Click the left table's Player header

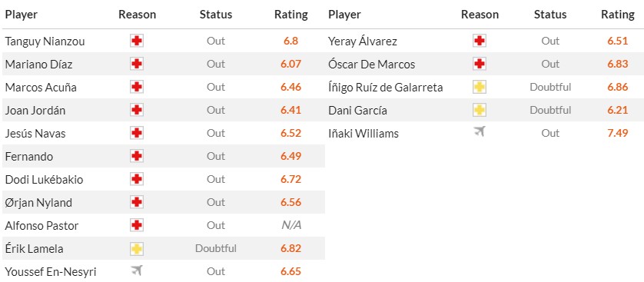click(x=22, y=15)
